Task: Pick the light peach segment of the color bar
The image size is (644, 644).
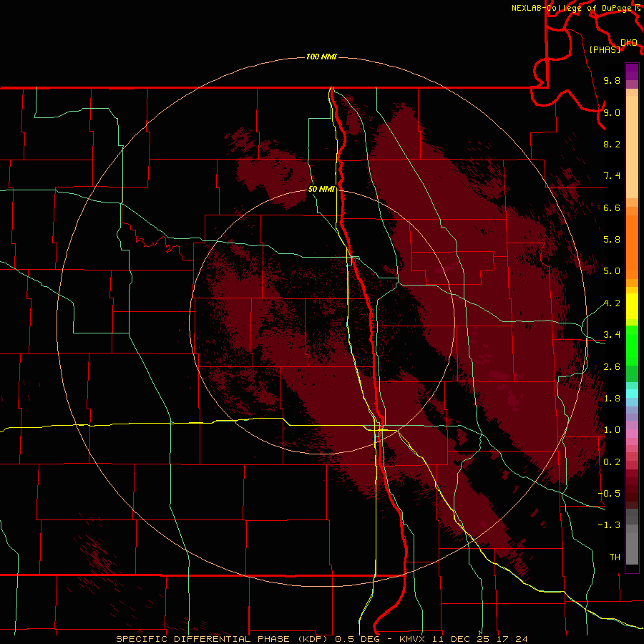Action: coord(632,148)
